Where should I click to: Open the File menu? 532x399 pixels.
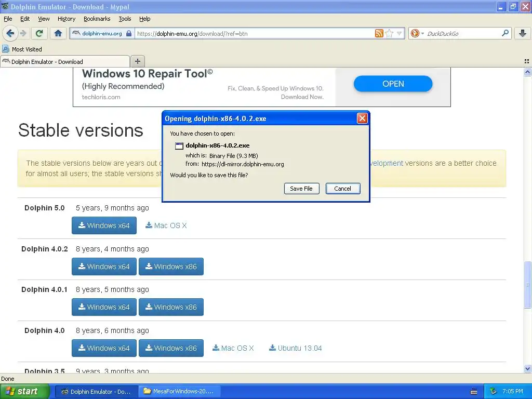pyautogui.click(x=8, y=19)
